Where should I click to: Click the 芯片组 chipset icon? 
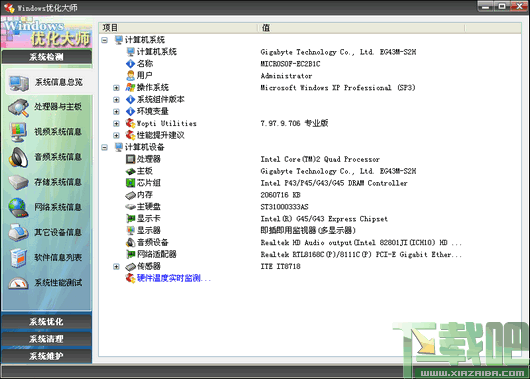click(130, 183)
